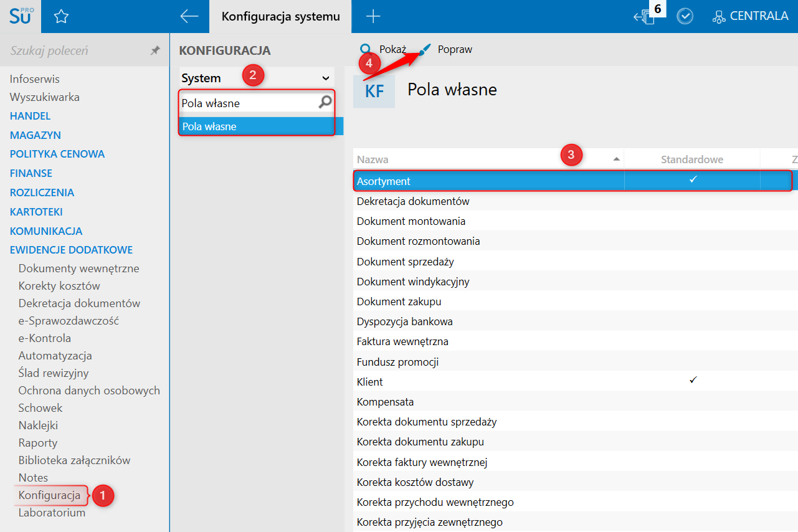
Task: Expand the MAGAZYN menu section
Action: [36, 135]
